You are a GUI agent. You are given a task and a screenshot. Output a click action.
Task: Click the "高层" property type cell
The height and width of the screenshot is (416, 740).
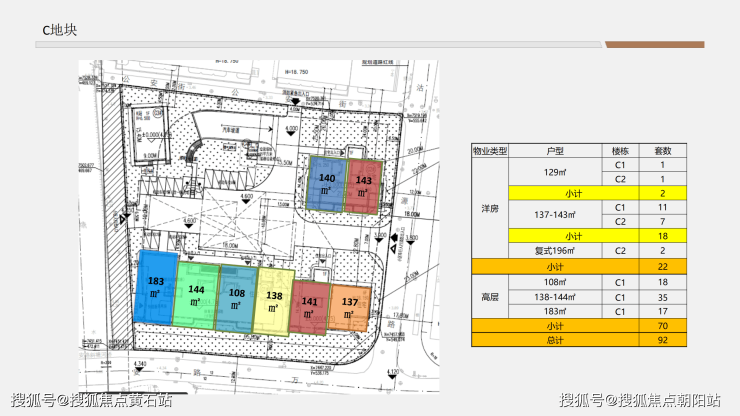coord(490,297)
